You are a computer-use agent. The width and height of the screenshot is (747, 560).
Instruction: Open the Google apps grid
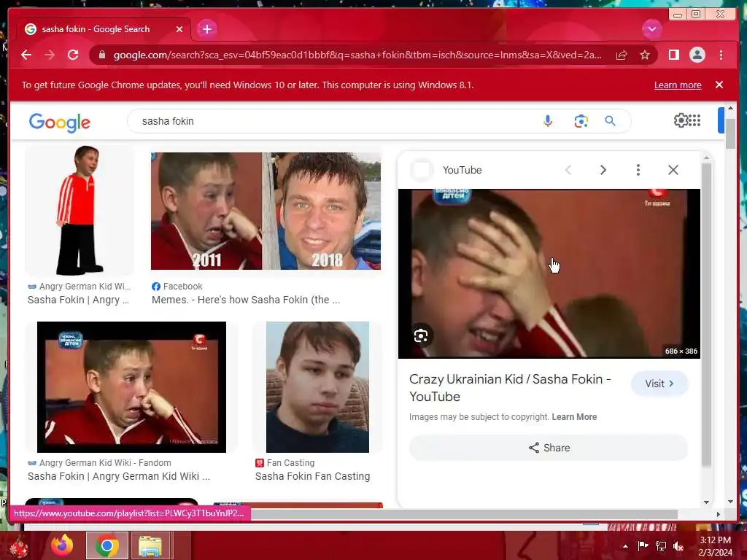click(694, 120)
